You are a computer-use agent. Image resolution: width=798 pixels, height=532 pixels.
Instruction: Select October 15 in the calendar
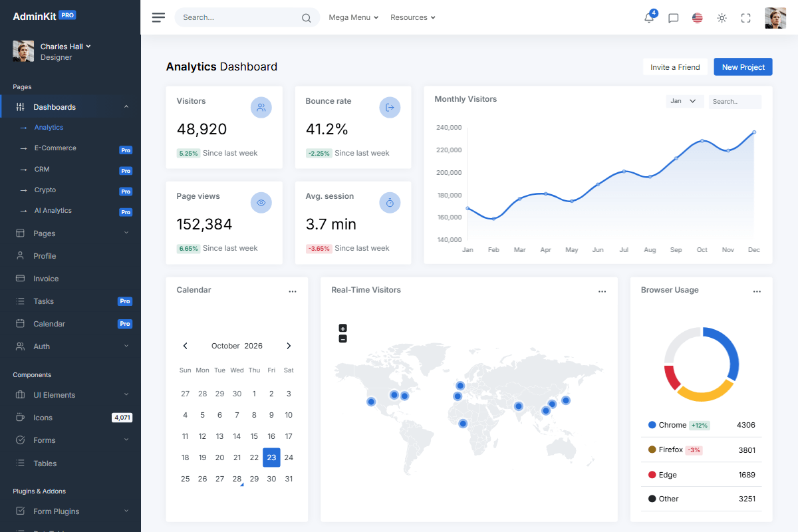point(254,436)
